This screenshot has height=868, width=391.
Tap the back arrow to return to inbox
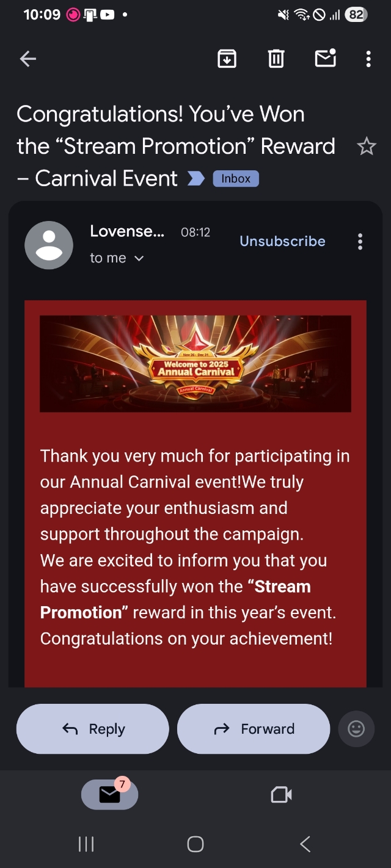28,59
